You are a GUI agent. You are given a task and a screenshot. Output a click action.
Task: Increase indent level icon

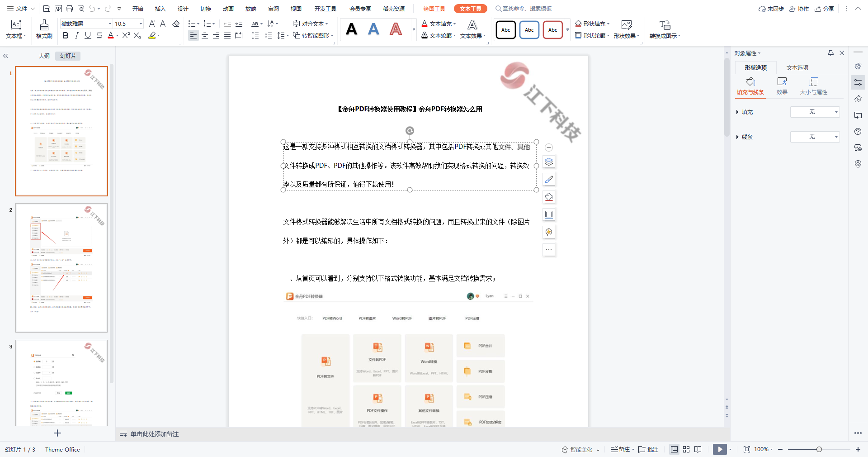pos(239,24)
